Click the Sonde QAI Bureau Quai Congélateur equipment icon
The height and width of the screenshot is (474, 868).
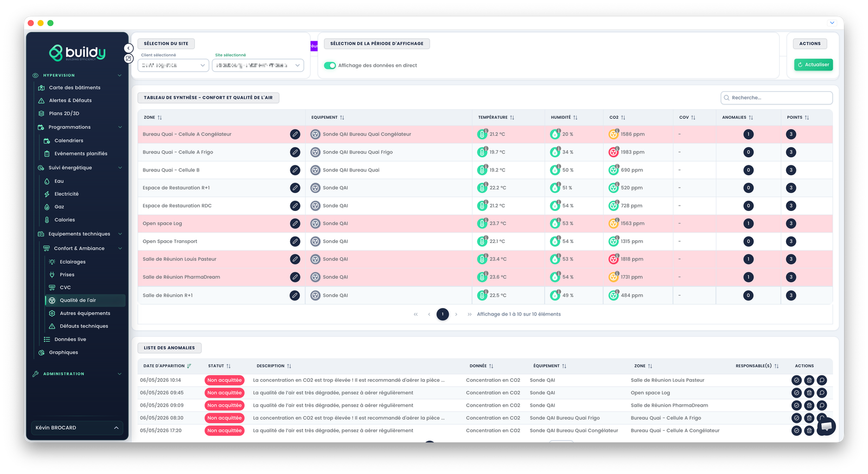315,134
